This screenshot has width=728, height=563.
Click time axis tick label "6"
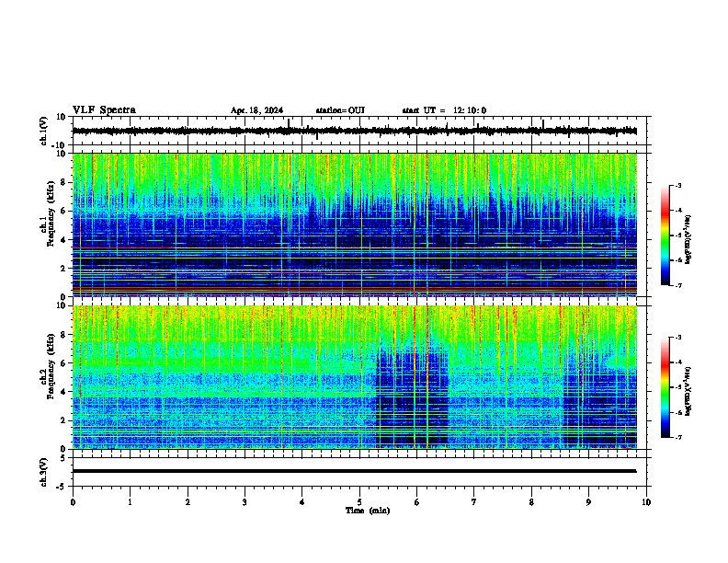[x=417, y=502]
